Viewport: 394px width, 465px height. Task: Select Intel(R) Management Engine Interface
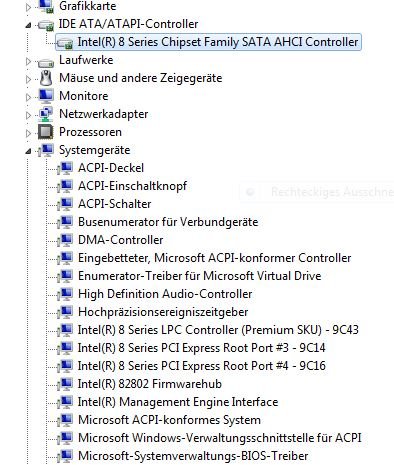point(178,402)
